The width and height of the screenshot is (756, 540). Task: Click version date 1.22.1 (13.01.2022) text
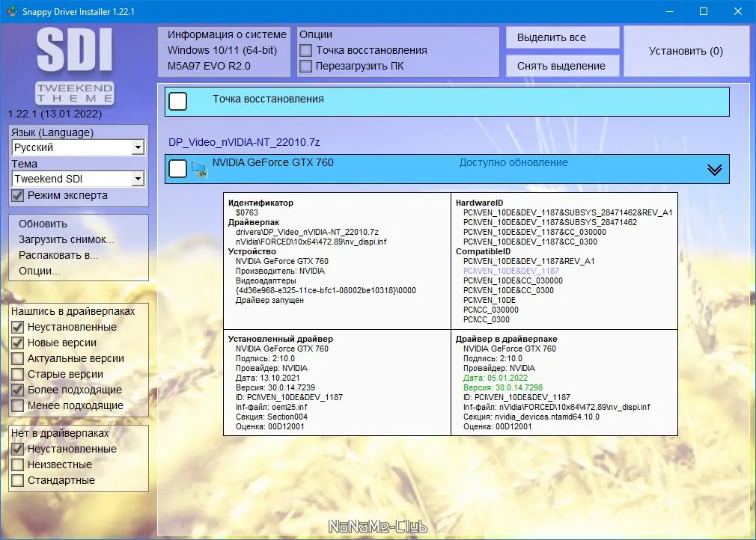[x=55, y=114]
